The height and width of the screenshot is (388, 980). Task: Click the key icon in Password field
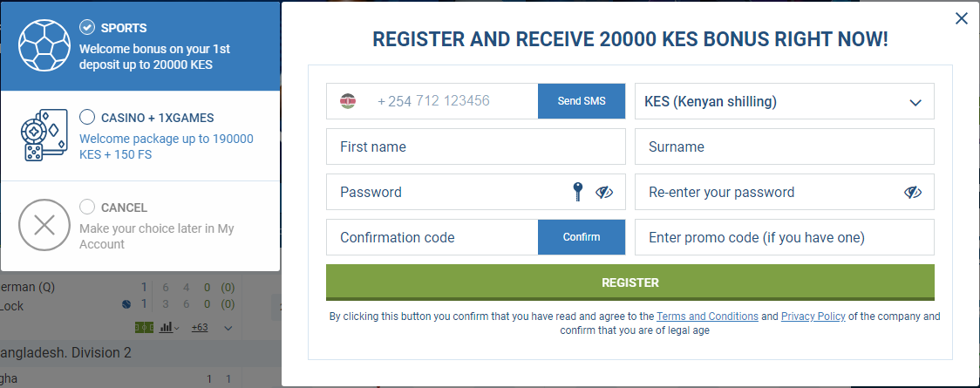pyautogui.click(x=578, y=192)
